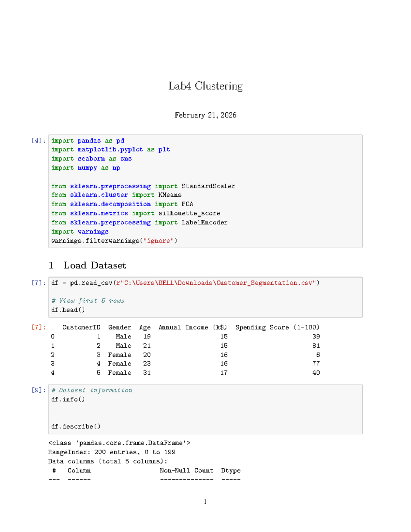
Task: Click the line 'import matplotlib.pyplot as plt'
Action: pos(111,150)
